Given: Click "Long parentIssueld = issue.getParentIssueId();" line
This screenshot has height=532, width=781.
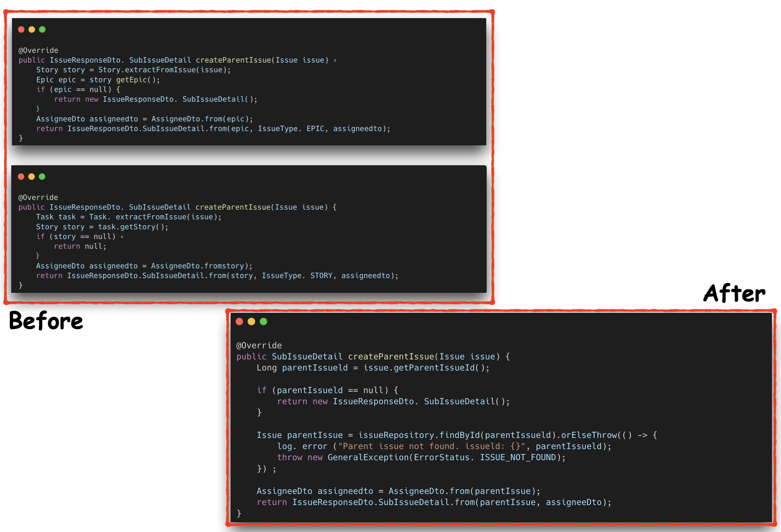Looking at the screenshot, I should click(373, 368).
